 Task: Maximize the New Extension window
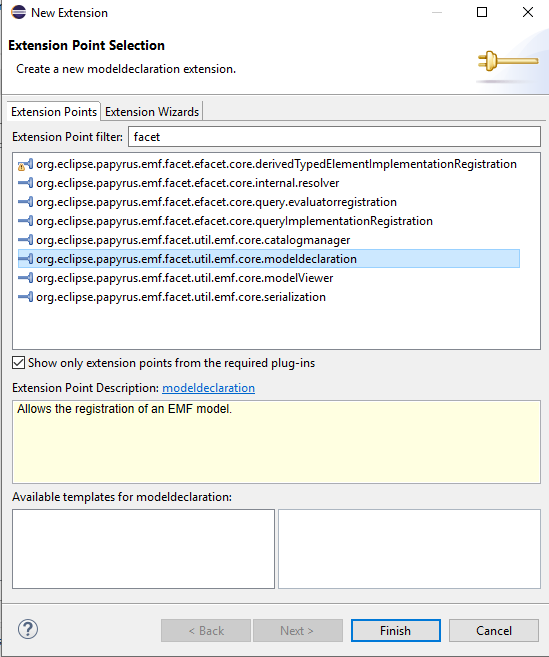pos(482,12)
